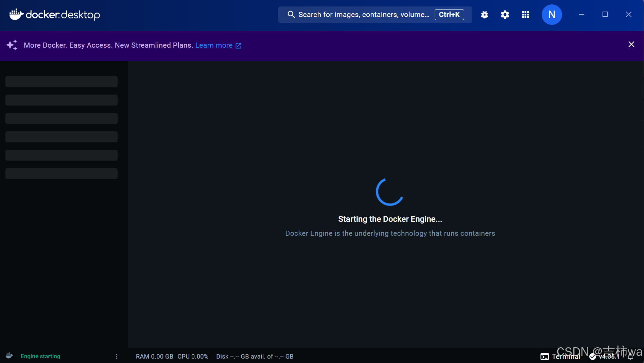Screen dimensions: 644x363
Task: Click the search magnifier icon
Action: coord(291,15)
